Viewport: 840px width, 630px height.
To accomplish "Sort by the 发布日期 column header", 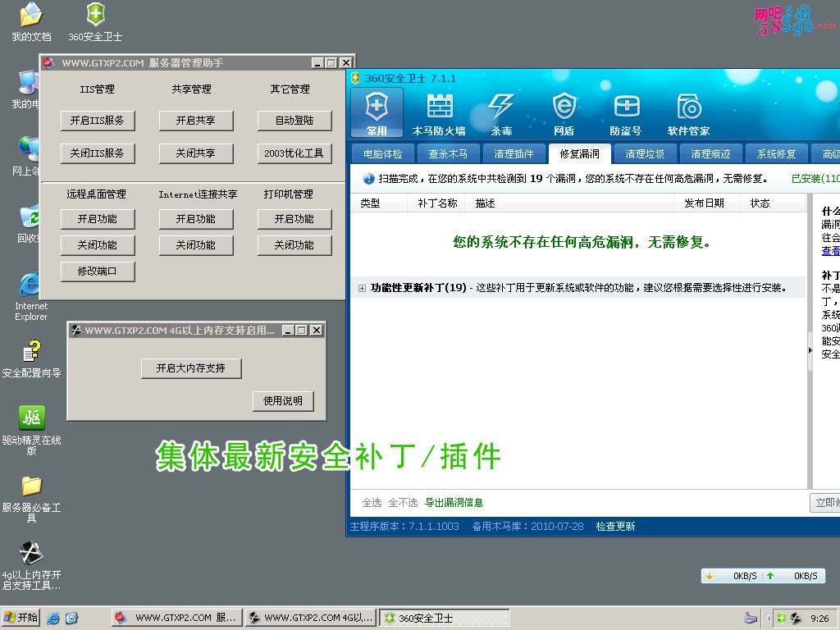I will coord(705,203).
